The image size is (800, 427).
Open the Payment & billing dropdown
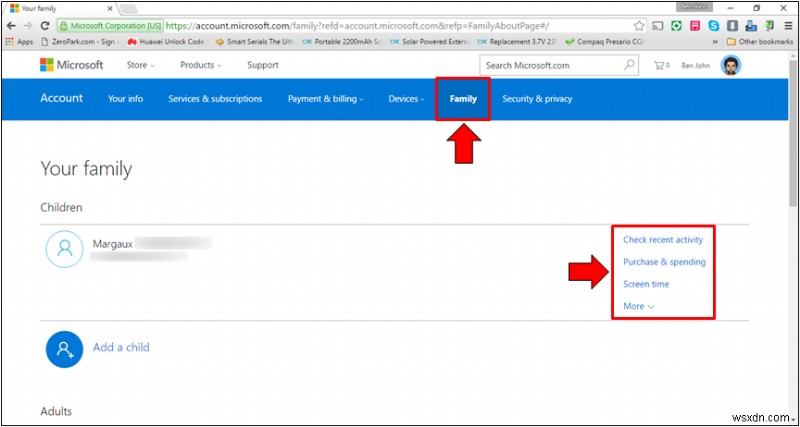click(x=325, y=99)
